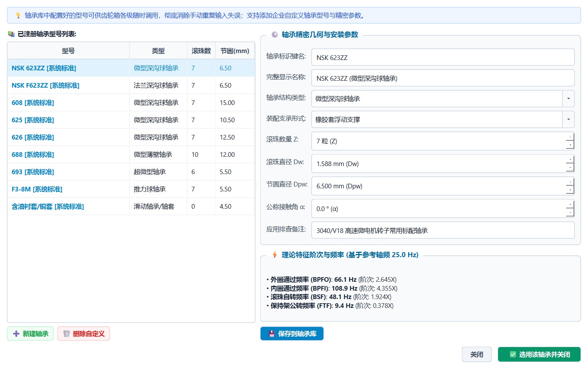Image resolution: width=588 pixels, height=369 pixels.
Task: Click the 推力球轴承 type cell
Action: coord(158,189)
